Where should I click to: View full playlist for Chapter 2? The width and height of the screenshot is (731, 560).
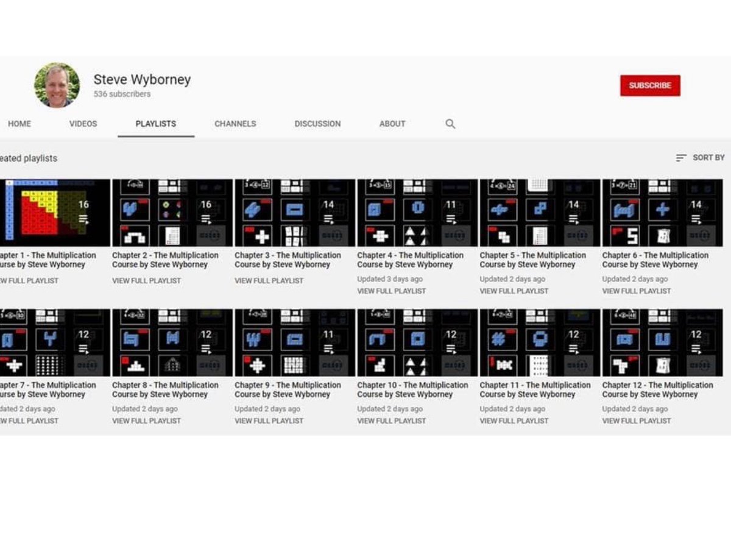click(x=147, y=281)
